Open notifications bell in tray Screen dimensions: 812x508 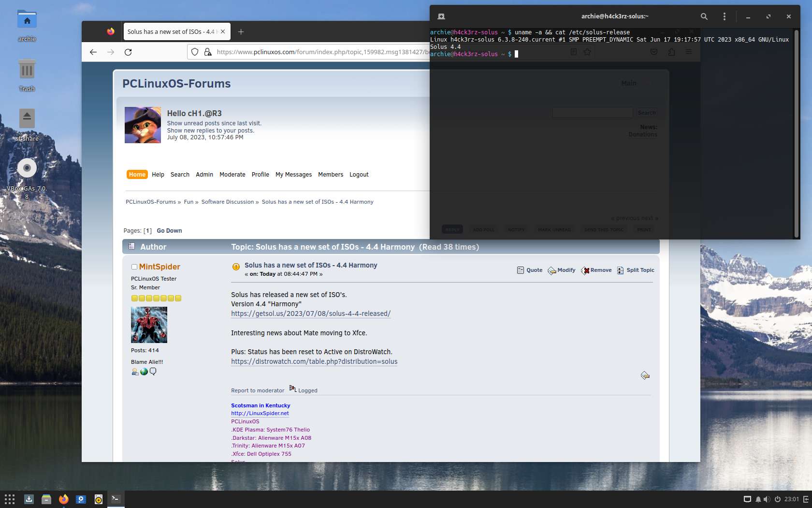[758, 499]
